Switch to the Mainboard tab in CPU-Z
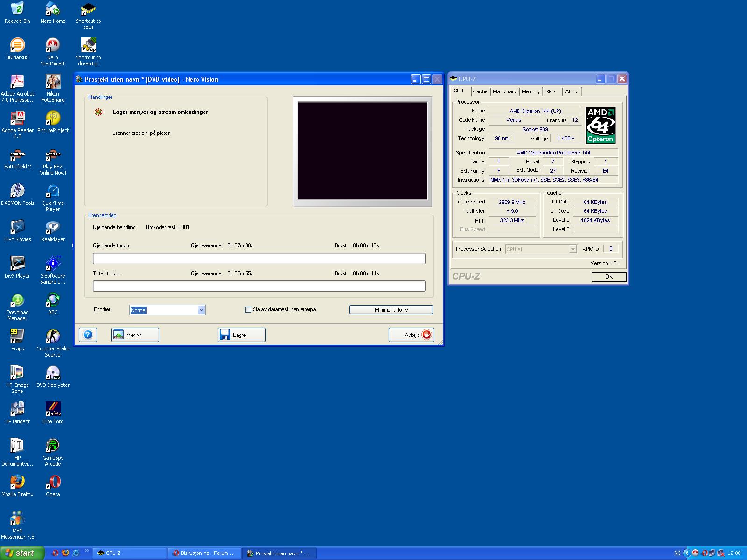This screenshot has width=747, height=560. 505,91
